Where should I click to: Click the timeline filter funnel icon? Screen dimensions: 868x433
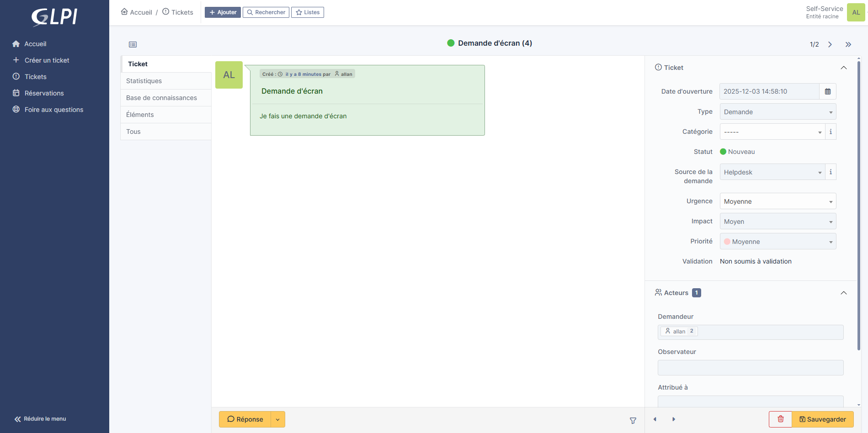coord(633,420)
